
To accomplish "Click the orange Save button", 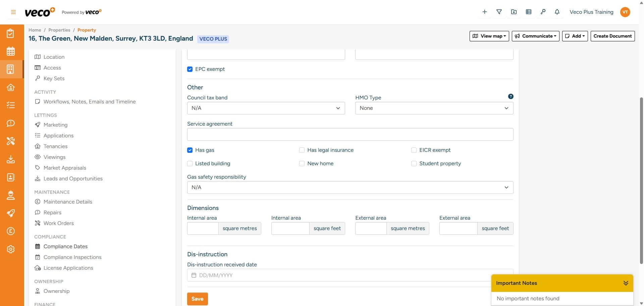I will coord(197,299).
